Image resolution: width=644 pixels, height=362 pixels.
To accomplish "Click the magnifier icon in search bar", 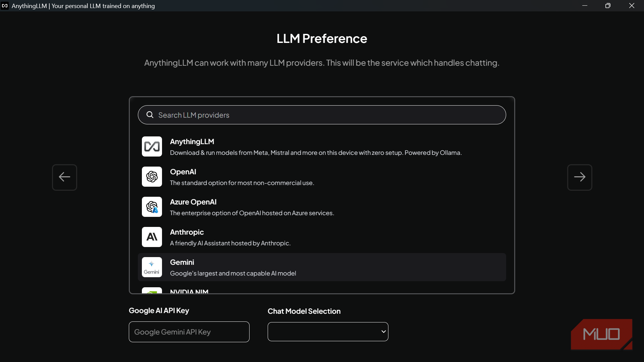I will click(x=150, y=115).
